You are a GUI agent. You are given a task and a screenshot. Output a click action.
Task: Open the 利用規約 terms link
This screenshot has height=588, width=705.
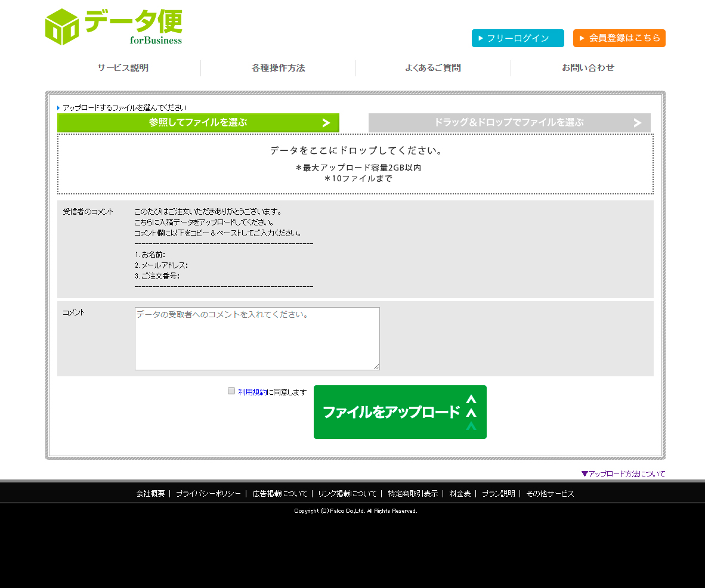(x=253, y=392)
